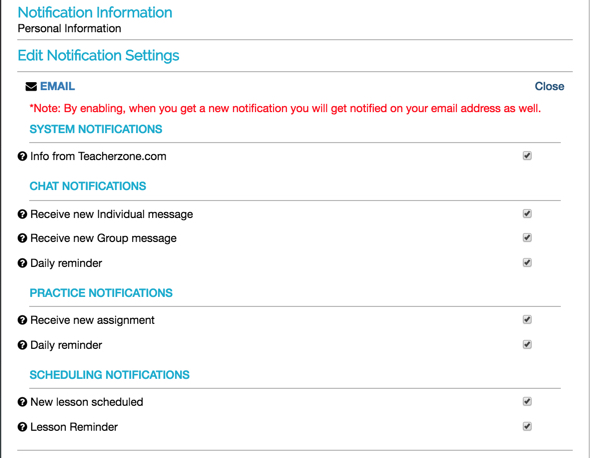This screenshot has width=593, height=458.
Task: Toggle Daily reminder checkbox under Practice Notifications
Action: (x=527, y=345)
